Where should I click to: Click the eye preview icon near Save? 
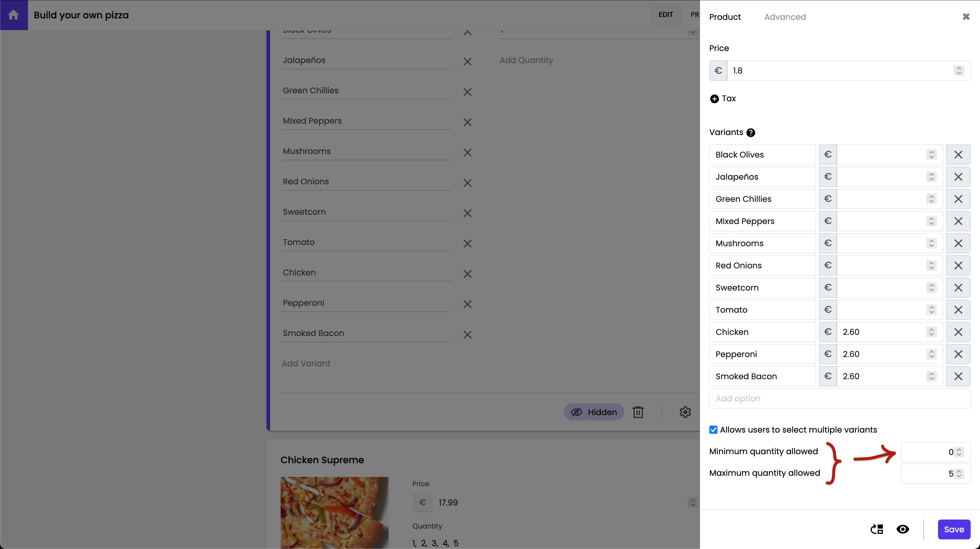coord(902,529)
